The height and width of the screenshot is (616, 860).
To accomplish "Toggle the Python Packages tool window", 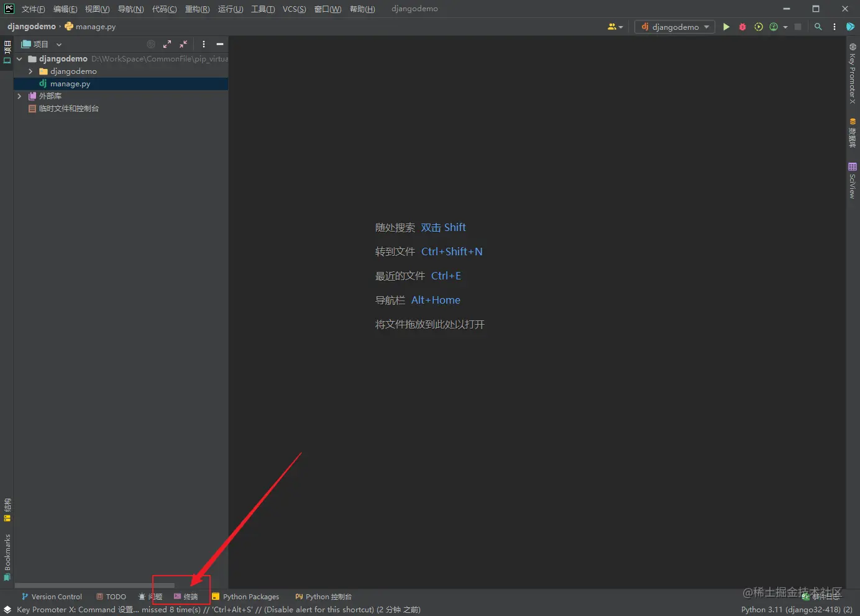I will 245,597.
